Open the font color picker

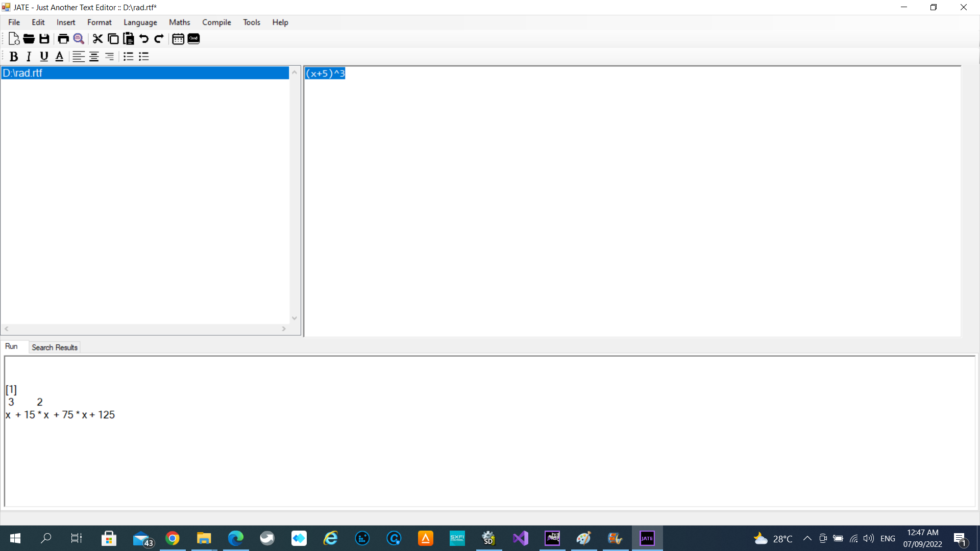(x=59, y=57)
